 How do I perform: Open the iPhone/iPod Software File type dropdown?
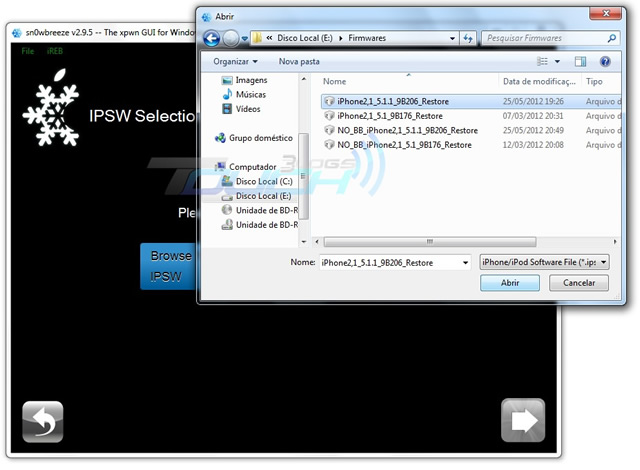(544, 262)
